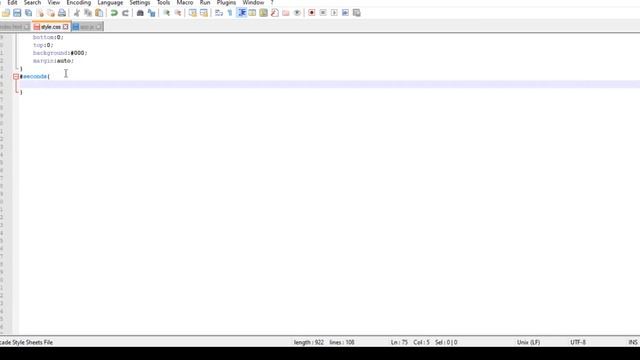Click the Paste clipboard icon

pos(99,13)
